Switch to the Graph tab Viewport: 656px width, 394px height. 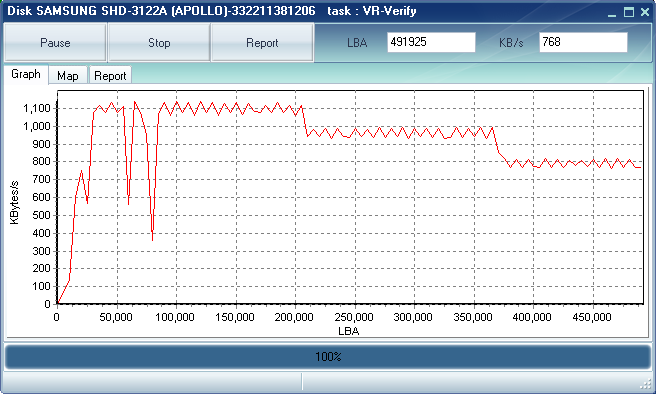(x=26, y=74)
